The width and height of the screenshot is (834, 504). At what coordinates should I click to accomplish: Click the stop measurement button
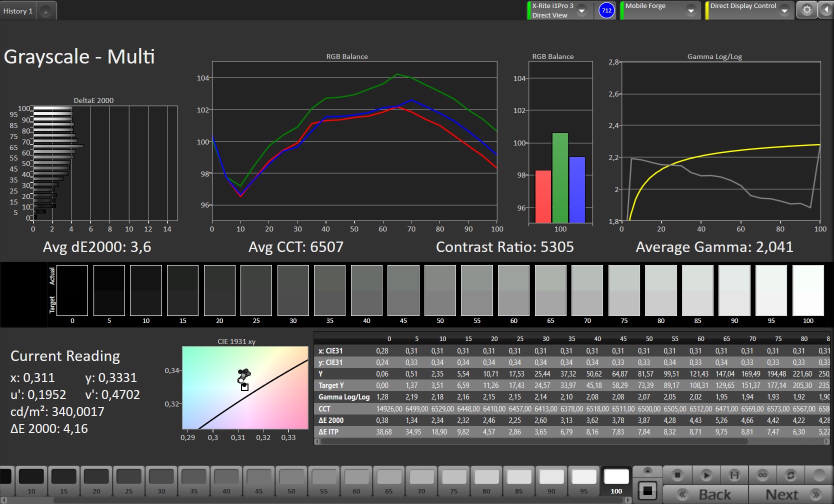point(677,475)
